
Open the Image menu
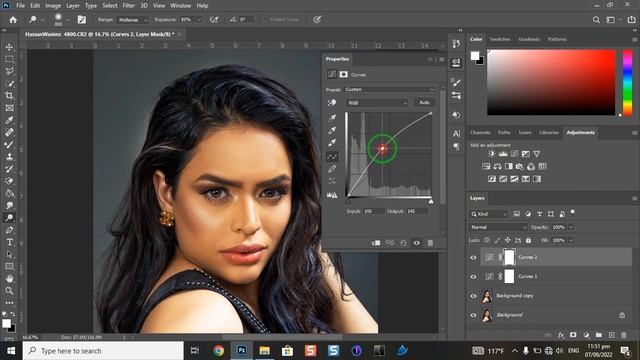click(x=53, y=6)
